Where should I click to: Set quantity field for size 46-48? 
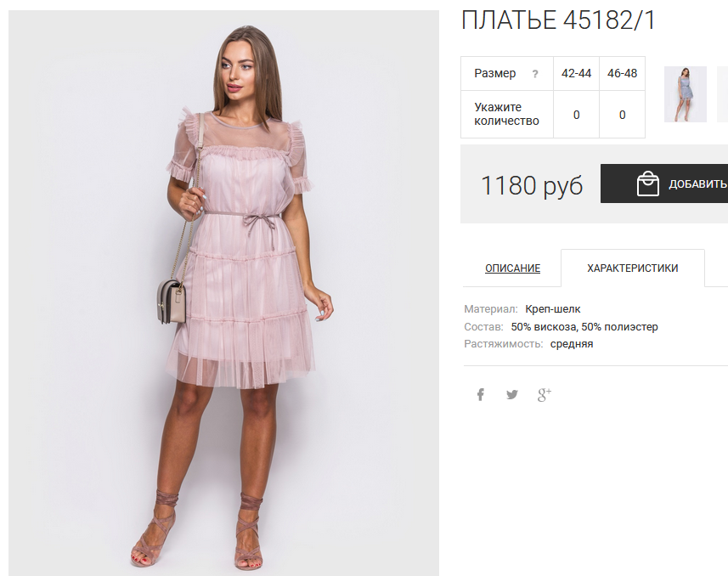(622, 115)
